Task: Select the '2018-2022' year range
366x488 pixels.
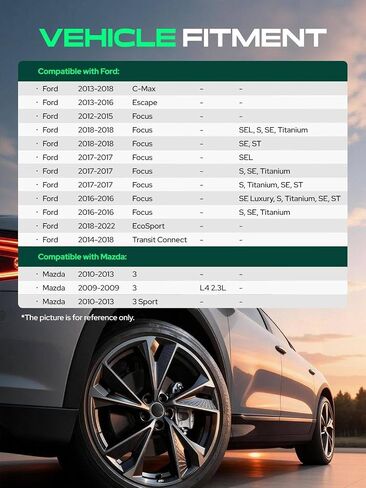Action: (96, 226)
